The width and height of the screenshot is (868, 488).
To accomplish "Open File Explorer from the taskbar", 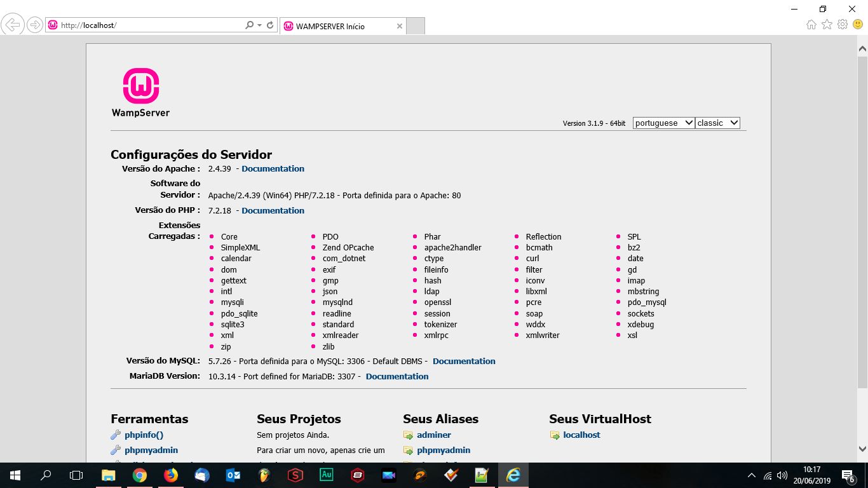I will [x=109, y=475].
